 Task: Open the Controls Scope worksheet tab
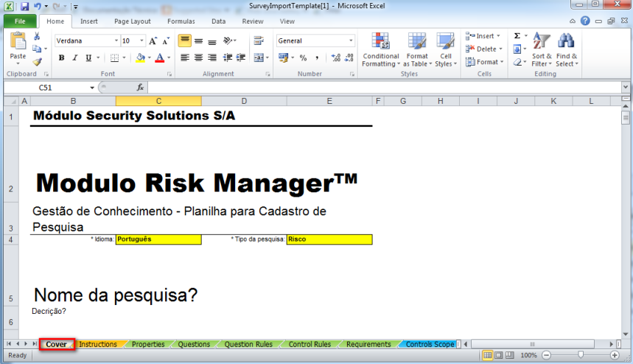click(430, 344)
